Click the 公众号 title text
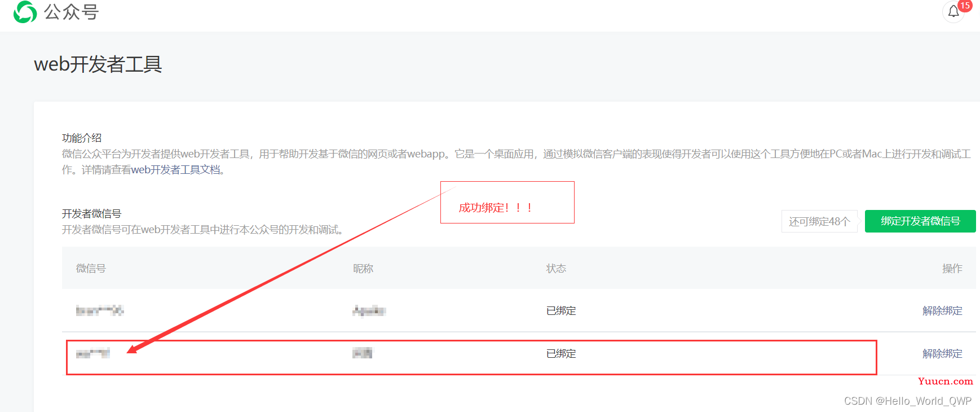This screenshot has width=980, height=412. pyautogui.click(x=72, y=12)
